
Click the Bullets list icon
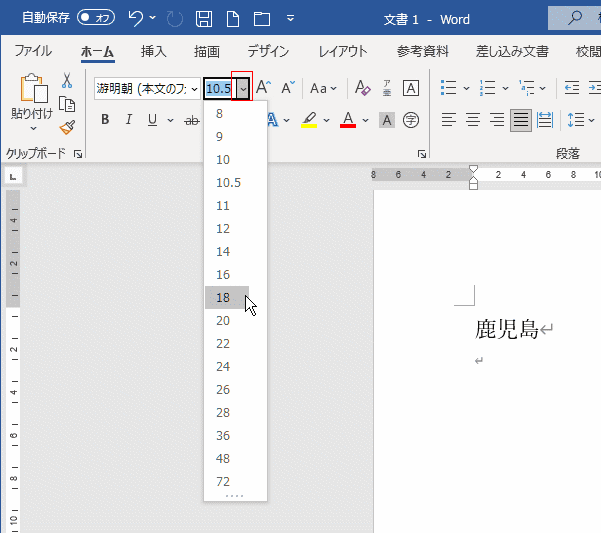point(448,88)
